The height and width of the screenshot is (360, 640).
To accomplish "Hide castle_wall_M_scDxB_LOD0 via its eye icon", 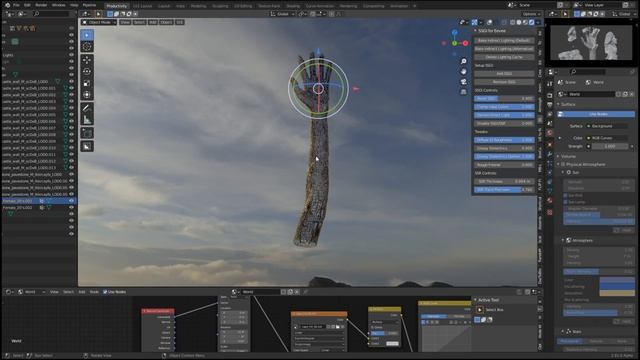I will point(71,81).
